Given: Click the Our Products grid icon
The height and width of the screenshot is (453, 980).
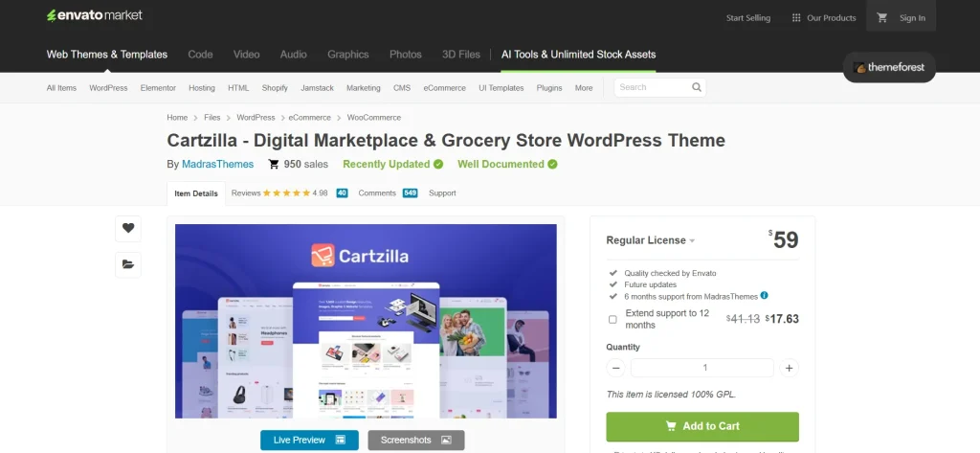Looking at the screenshot, I should [794, 17].
